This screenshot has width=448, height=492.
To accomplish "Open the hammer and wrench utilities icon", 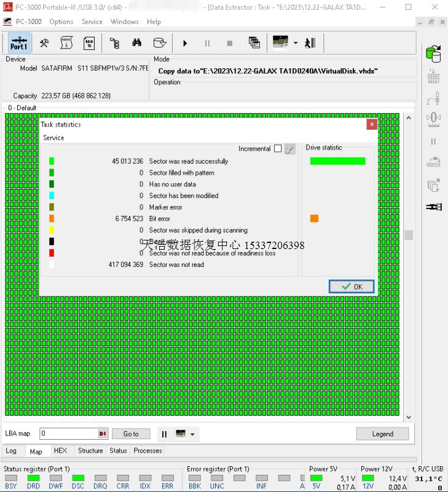I will click(44, 43).
